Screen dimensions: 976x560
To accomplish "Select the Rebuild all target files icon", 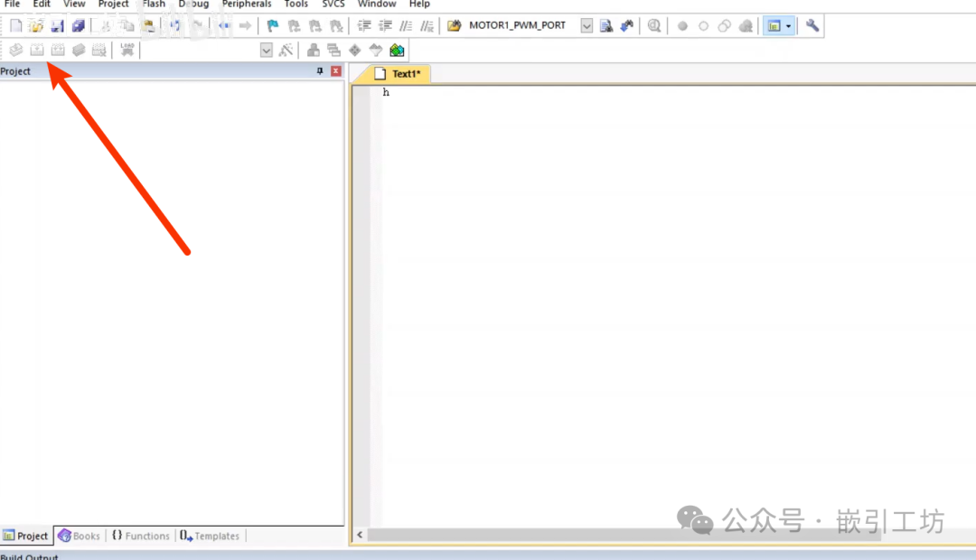I will coord(58,50).
